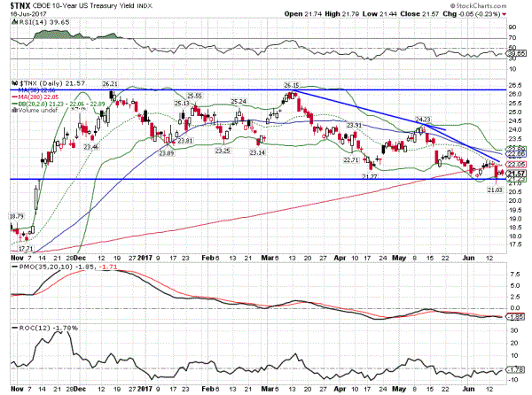
Task: Click the 26.15 March peak price label
Action: tap(291, 85)
